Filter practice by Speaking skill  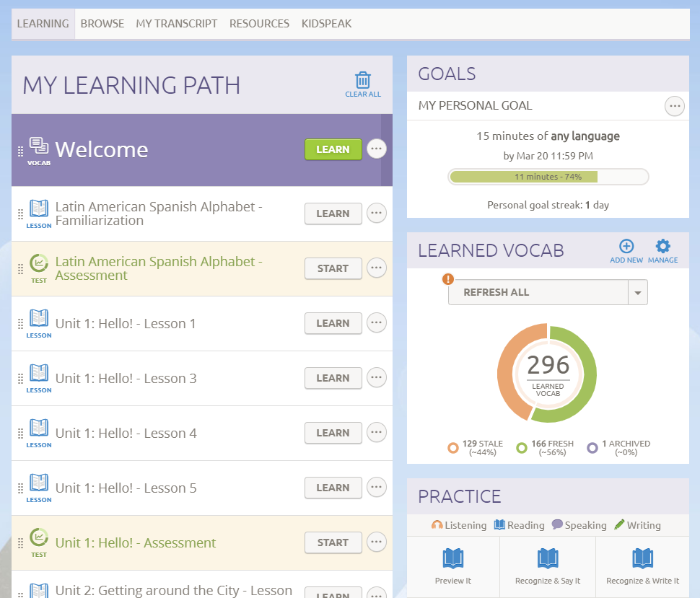pyautogui.click(x=579, y=525)
